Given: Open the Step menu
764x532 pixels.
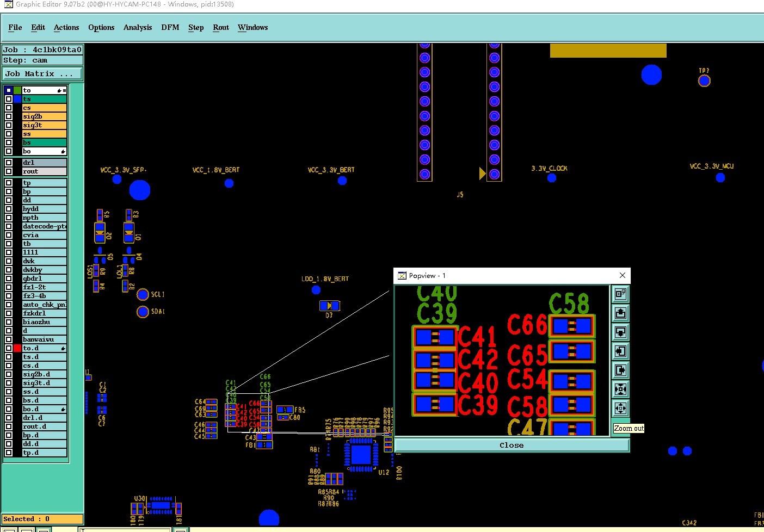Looking at the screenshot, I should point(196,27).
